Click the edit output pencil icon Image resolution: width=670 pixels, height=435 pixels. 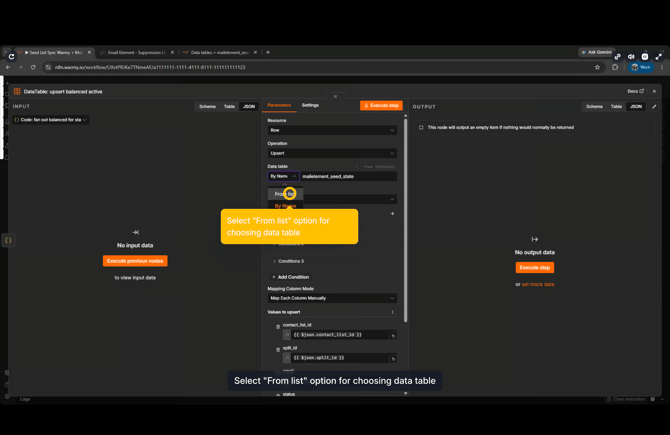(x=654, y=106)
